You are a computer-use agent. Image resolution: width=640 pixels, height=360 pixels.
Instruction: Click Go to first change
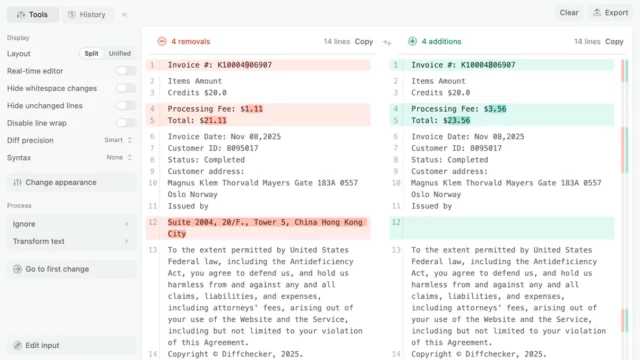tap(72, 269)
